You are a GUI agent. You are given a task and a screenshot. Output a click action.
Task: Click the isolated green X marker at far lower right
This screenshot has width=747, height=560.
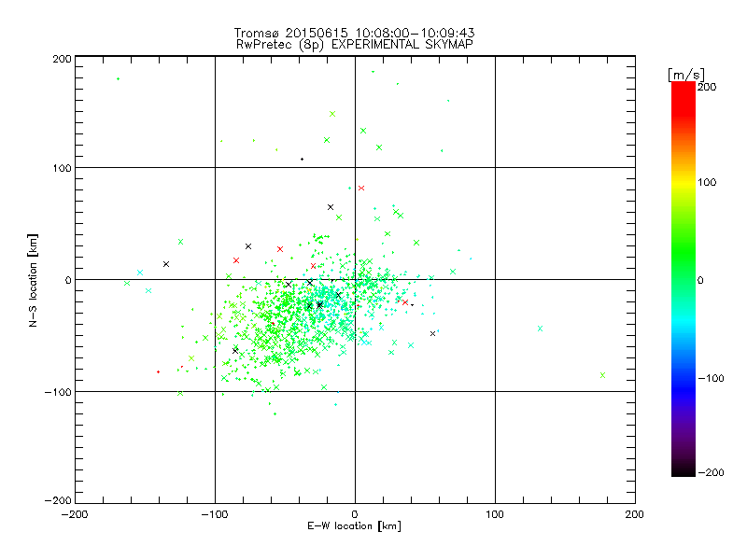click(602, 375)
